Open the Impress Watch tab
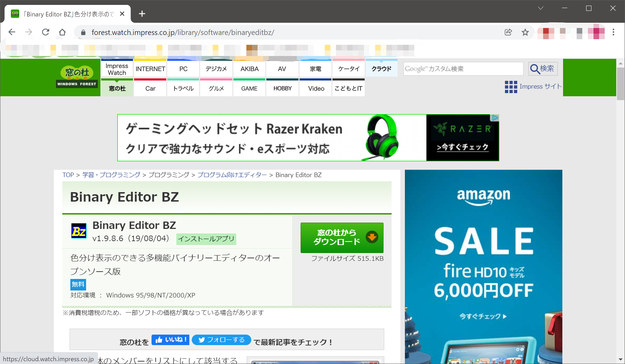625x364 pixels. (x=117, y=69)
